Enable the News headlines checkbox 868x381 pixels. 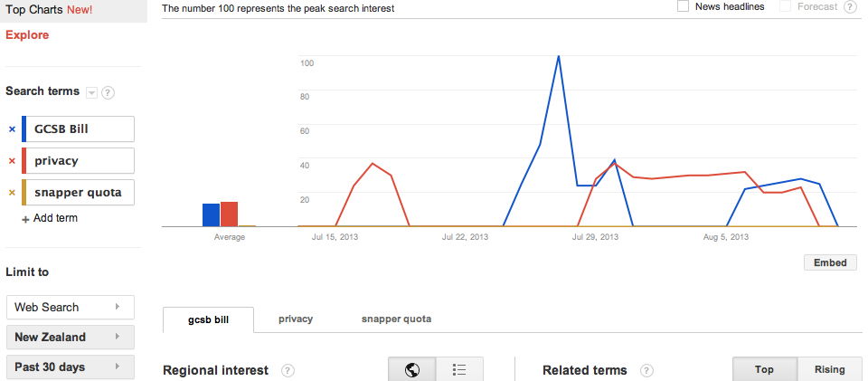click(684, 6)
